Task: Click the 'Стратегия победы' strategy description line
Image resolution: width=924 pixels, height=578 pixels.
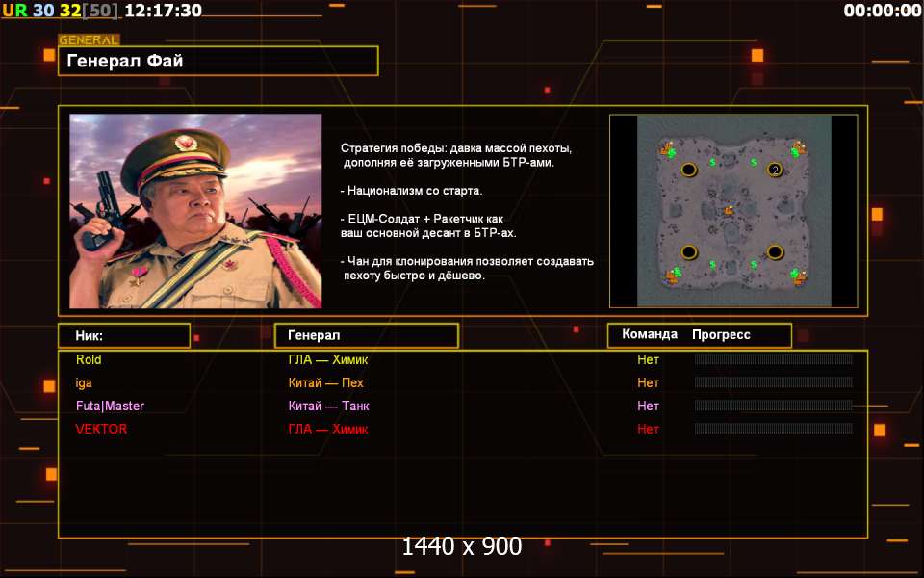Action: pos(456,155)
